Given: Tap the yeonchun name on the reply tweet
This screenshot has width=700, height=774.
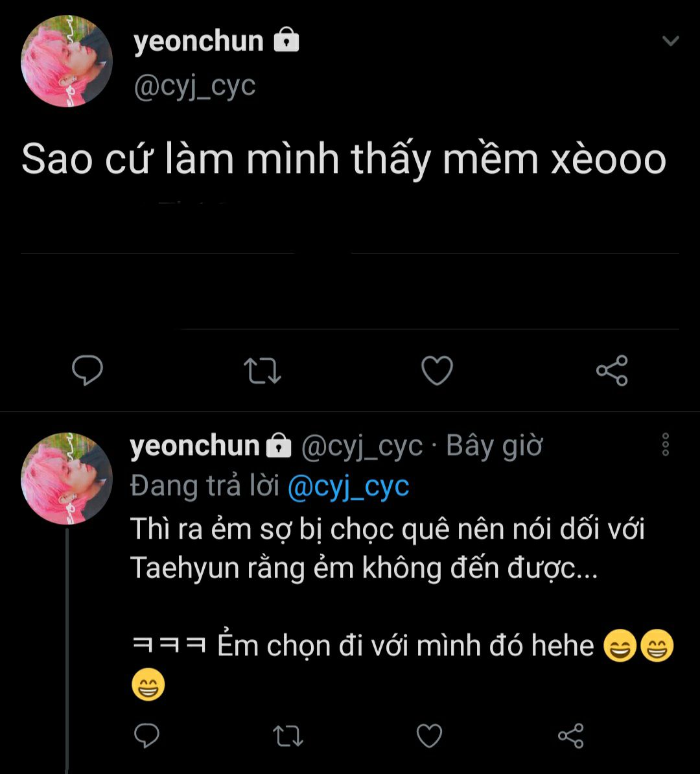Looking at the screenshot, I should tap(194, 446).
